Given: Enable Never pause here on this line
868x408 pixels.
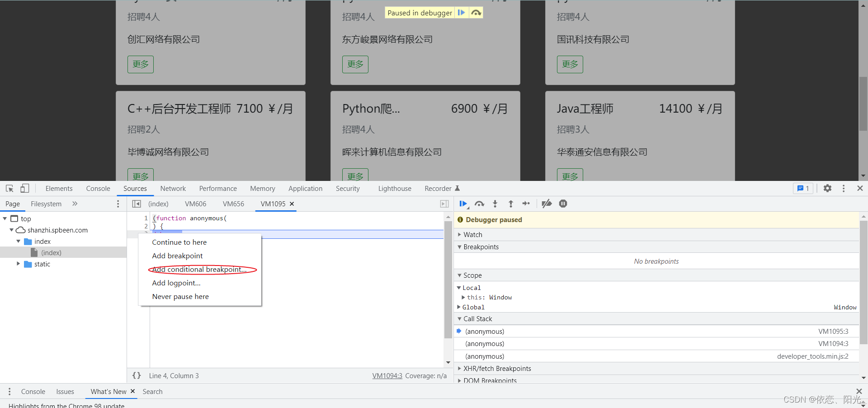Looking at the screenshot, I should (180, 296).
